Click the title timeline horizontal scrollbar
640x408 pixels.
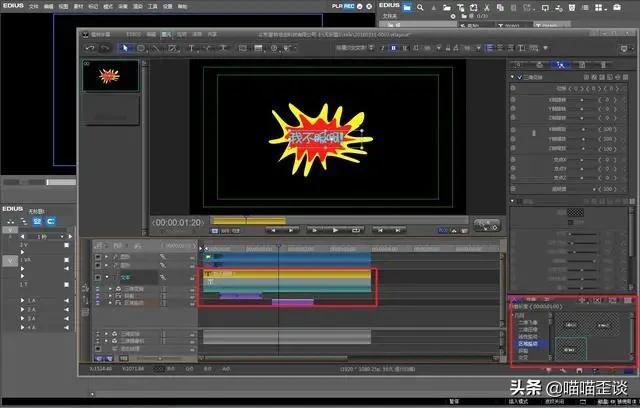click(276, 358)
